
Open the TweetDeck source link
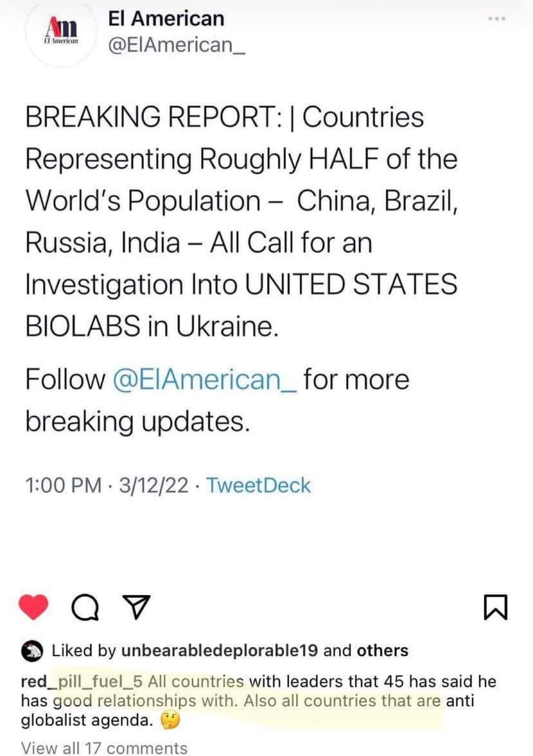tap(258, 485)
